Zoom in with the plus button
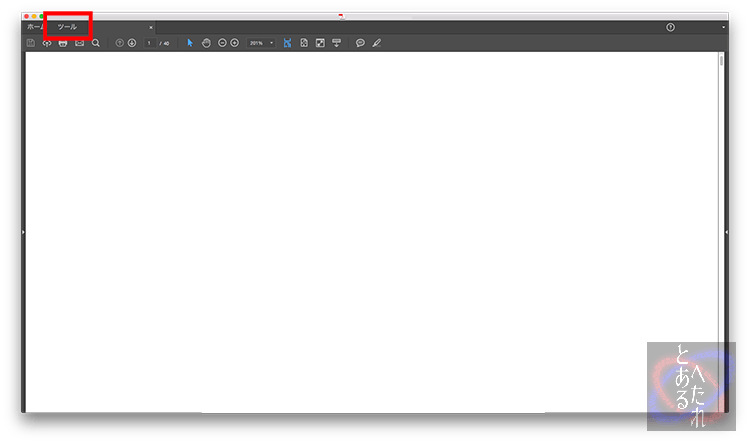750x443 pixels. (235, 43)
